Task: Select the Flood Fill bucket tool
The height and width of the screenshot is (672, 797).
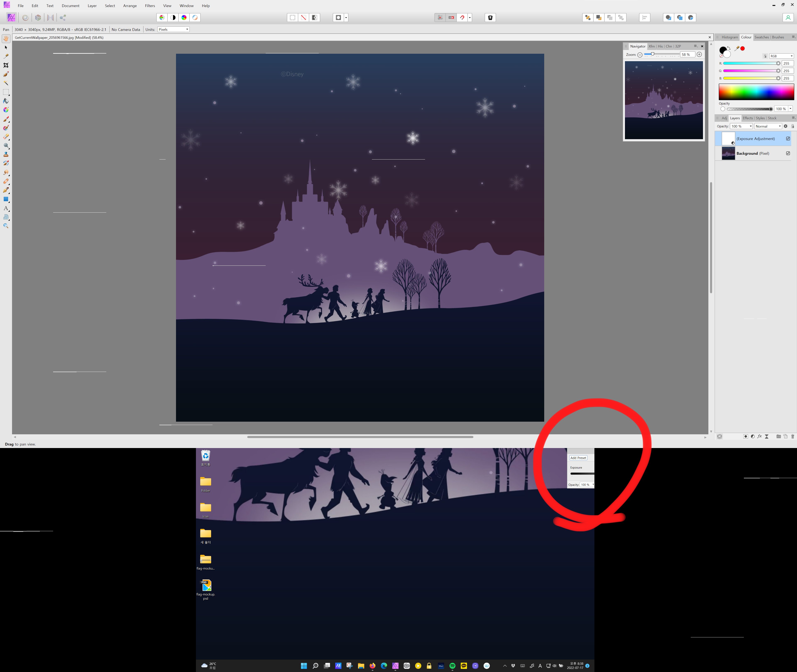Action: coord(6,101)
